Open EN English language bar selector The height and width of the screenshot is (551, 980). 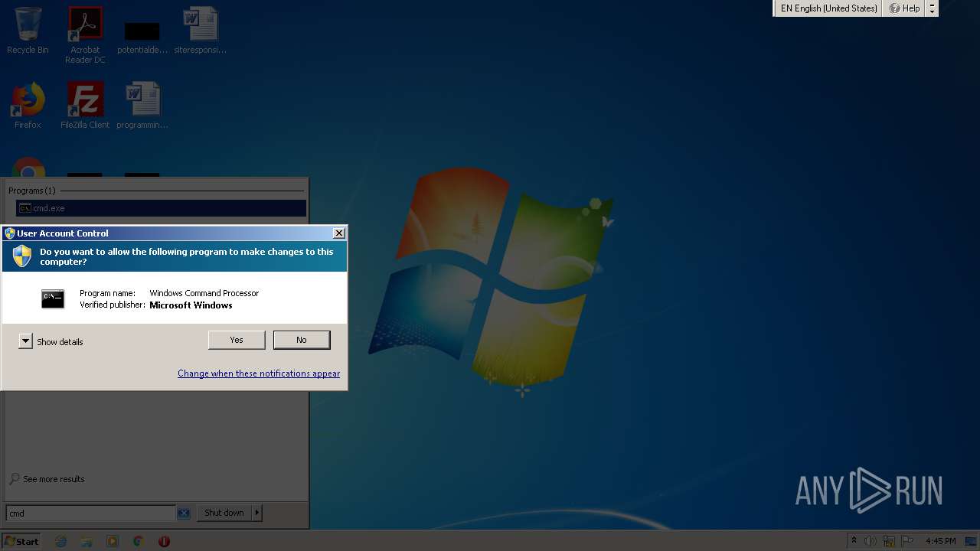(828, 8)
